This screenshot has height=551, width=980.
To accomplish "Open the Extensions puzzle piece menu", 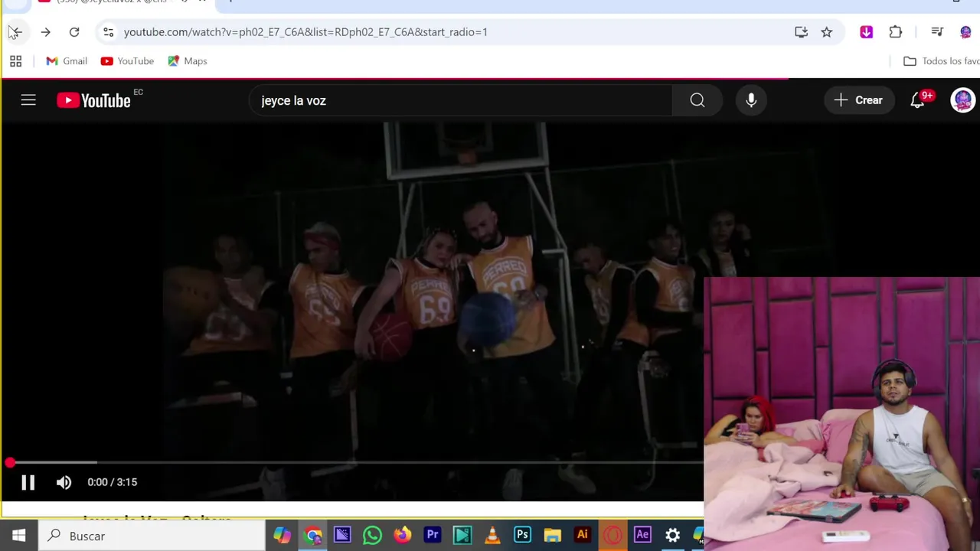I will [895, 32].
